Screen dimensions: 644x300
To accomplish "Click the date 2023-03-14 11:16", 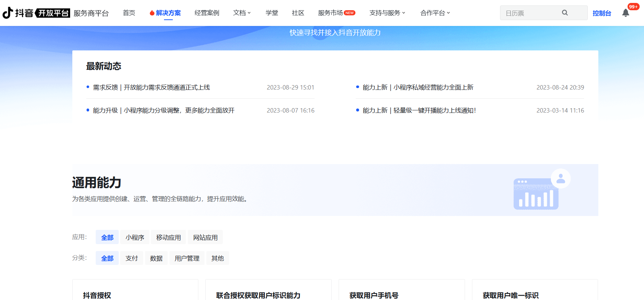I will point(560,110).
